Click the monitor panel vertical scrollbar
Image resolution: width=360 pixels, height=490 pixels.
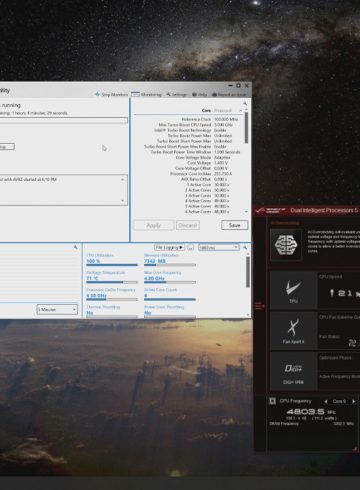tap(248, 272)
